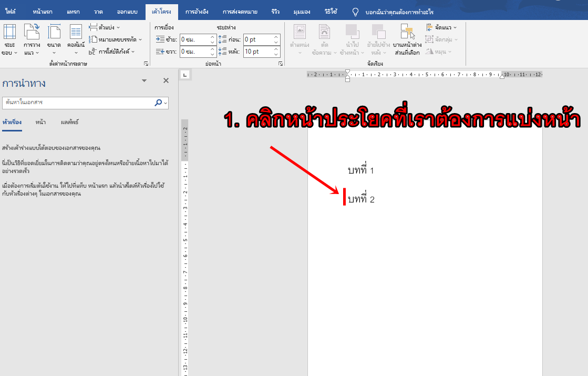Decrease spacing before (ก่อน) with the down arrow
Viewport: 588px width, 376px height.
click(276, 42)
